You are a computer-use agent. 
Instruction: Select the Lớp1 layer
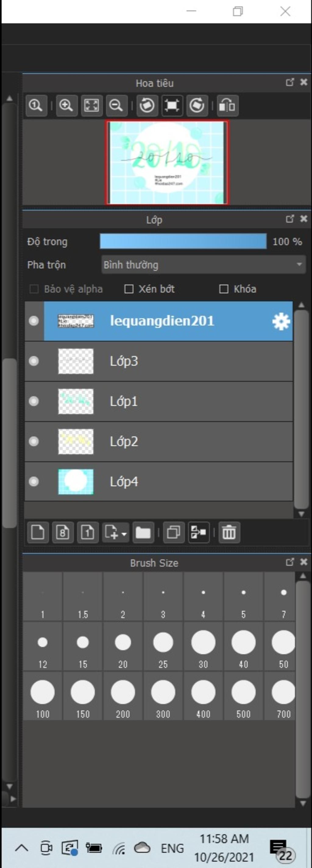(168, 401)
